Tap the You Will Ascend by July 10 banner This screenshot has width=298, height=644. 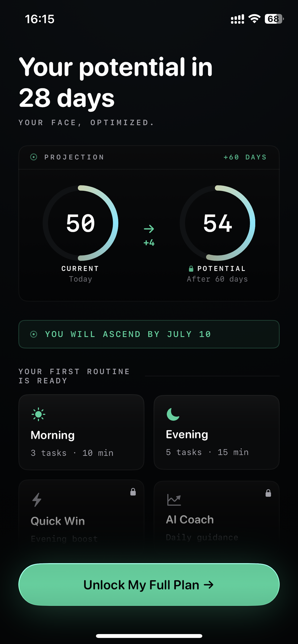(x=149, y=334)
